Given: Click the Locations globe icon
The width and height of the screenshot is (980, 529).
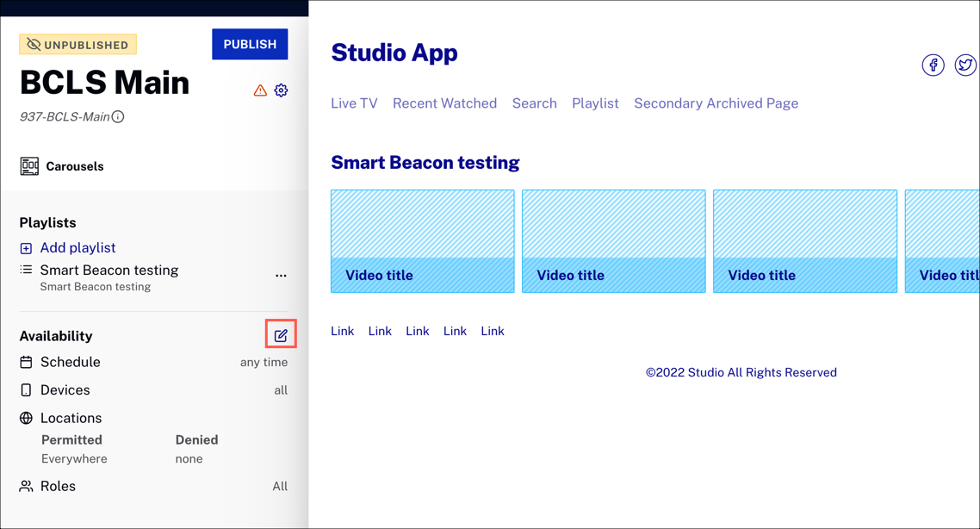Looking at the screenshot, I should (x=26, y=419).
